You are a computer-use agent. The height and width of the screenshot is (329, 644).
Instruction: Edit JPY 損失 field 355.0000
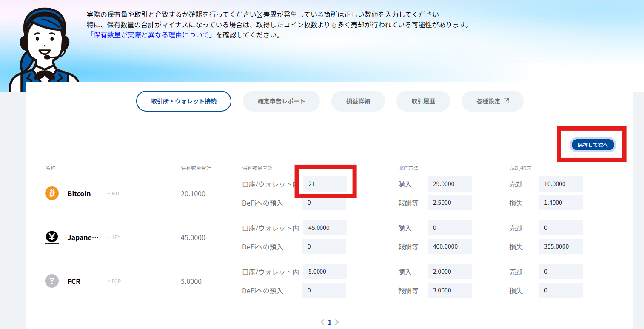[x=561, y=246]
